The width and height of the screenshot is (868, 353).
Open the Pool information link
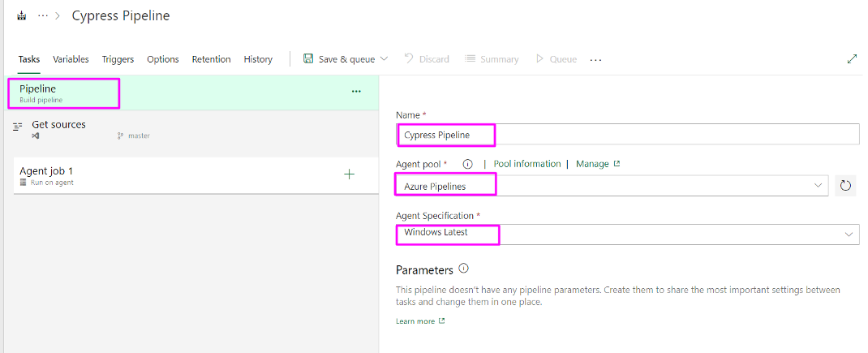point(526,164)
